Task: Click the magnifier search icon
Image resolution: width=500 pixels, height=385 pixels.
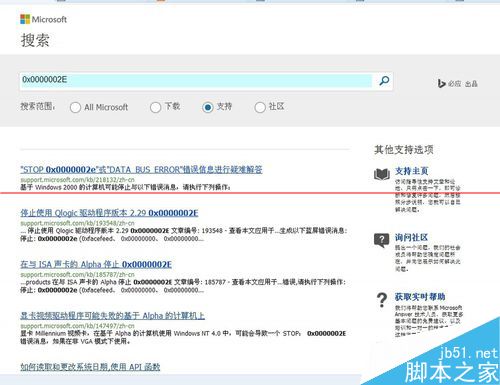Action: tap(384, 80)
